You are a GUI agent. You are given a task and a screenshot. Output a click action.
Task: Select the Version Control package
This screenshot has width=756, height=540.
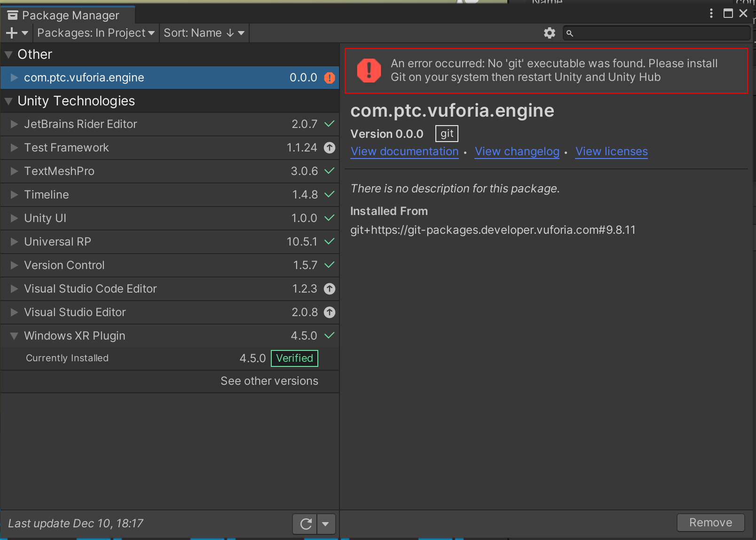(170, 265)
